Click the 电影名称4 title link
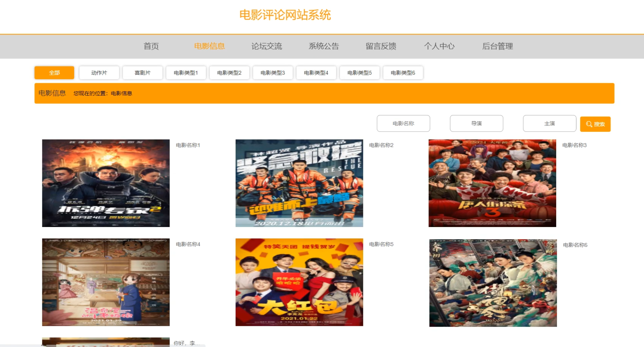Screen dimensions: 644x347 188,244
